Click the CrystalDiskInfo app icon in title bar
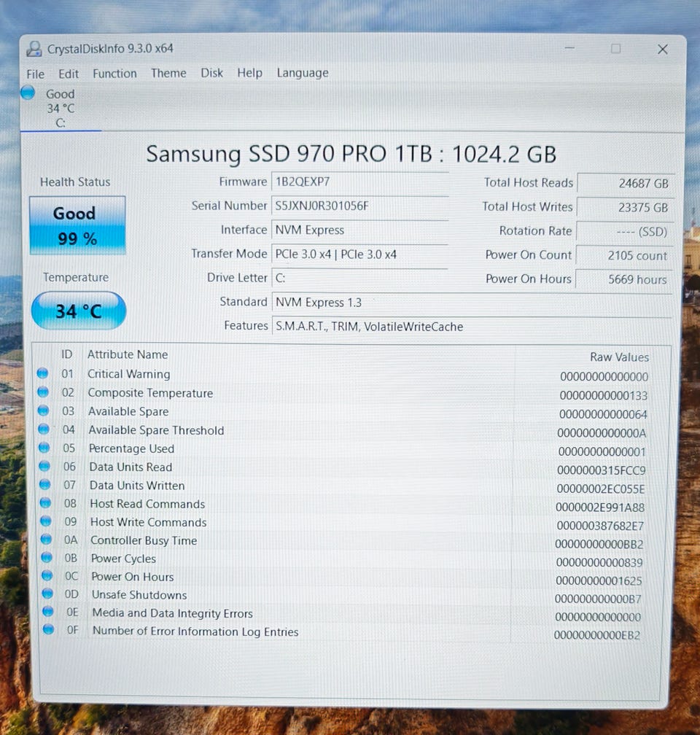 coord(34,49)
